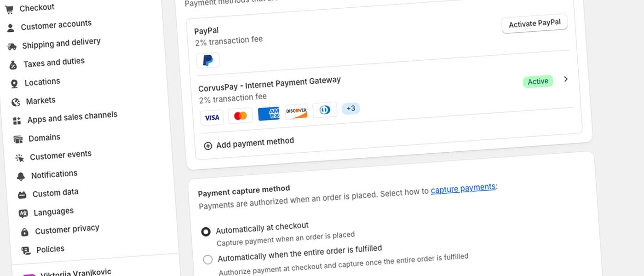Select Policies in the sidebar
The width and height of the screenshot is (644, 276).
pos(50,249)
